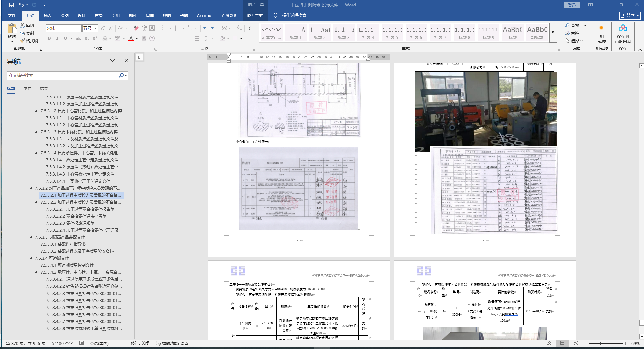The width and height of the screenshot is (644, 349).
Task: Switch to Web Layout view
Action: [576, 343]
